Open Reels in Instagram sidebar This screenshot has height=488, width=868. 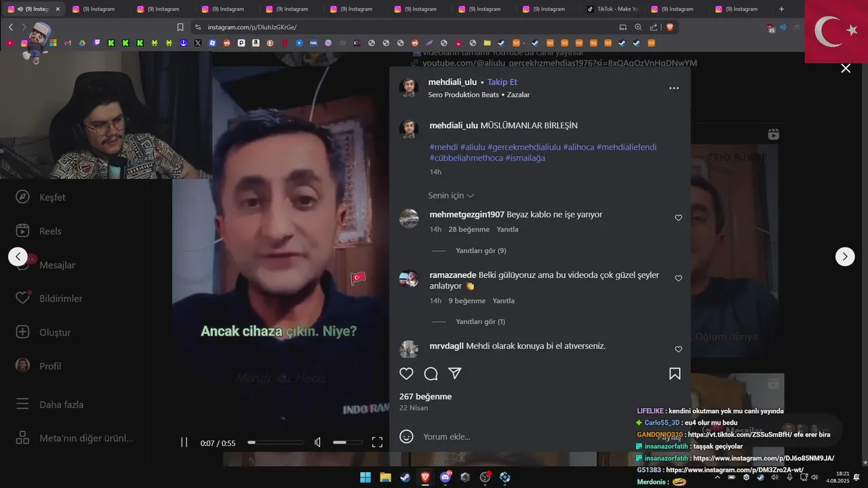point(39,231)
